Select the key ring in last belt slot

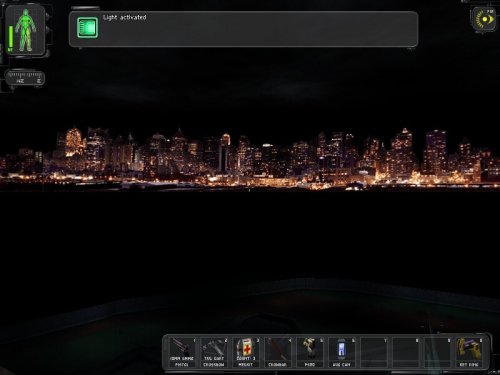[469, 352]
